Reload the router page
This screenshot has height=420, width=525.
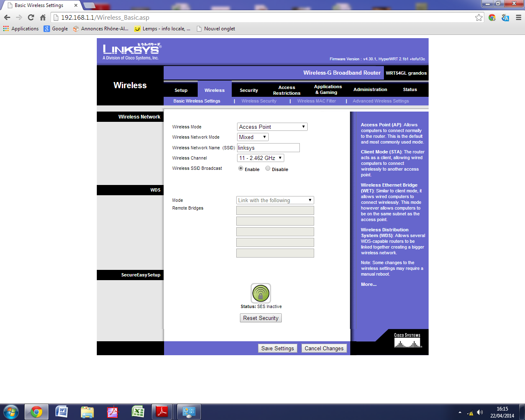pyautogui.click(x=31, y=18)
